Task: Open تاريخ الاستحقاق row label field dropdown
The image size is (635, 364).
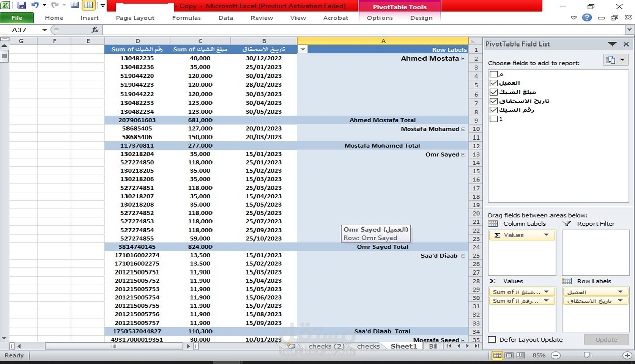Action: pos(620,301)
